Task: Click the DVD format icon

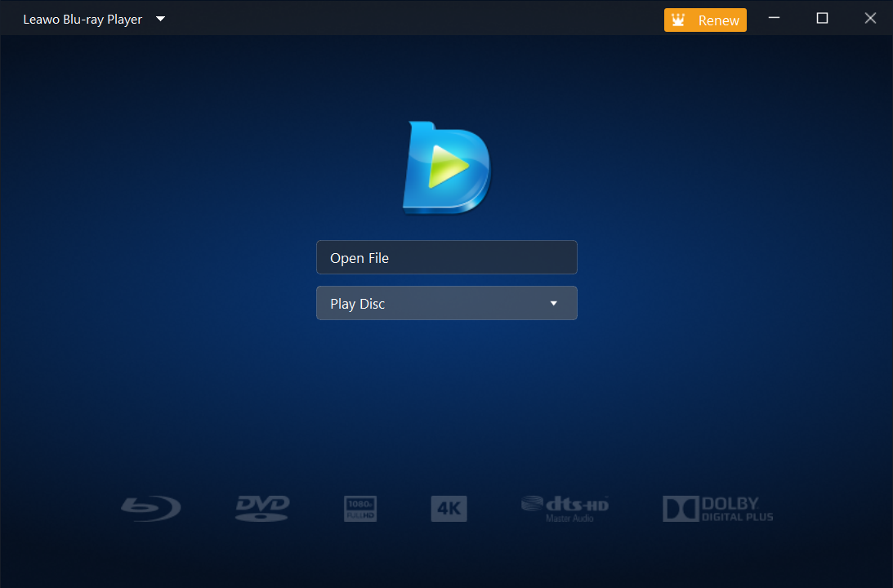Action: [x=261, y=508]
